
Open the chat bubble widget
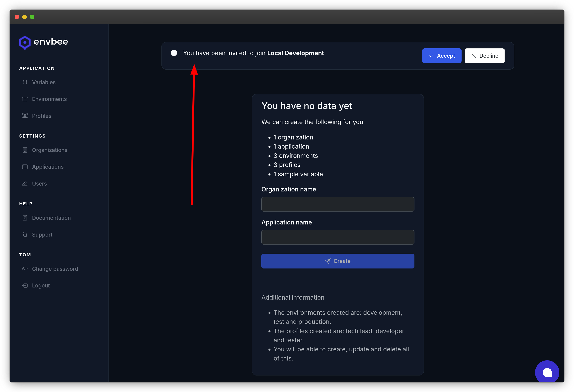pyautogui.click(x=547, y=372)
